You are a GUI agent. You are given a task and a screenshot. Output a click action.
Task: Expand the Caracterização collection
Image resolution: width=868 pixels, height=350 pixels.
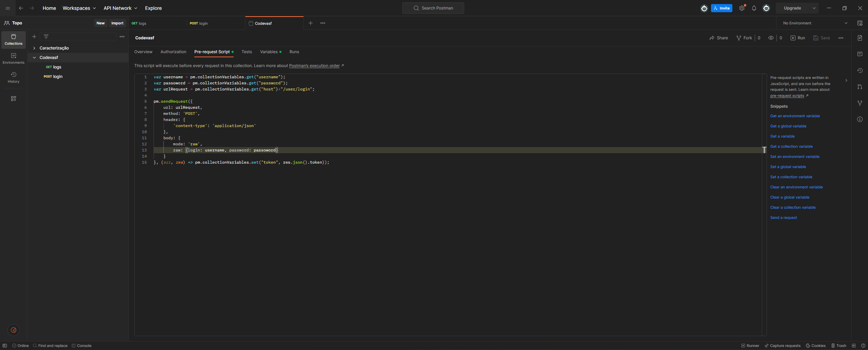34,48
